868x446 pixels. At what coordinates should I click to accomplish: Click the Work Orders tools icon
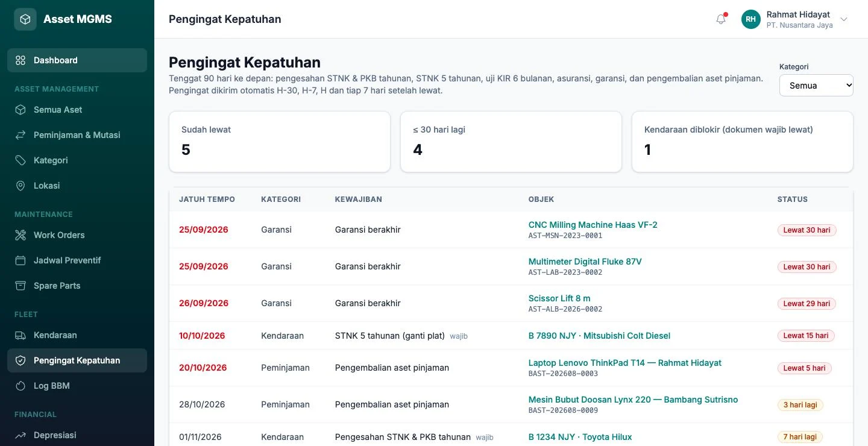point(20,235)
